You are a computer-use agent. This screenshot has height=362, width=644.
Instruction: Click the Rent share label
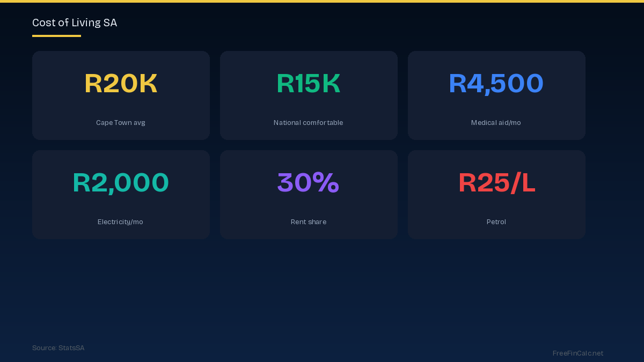(309, 222)
